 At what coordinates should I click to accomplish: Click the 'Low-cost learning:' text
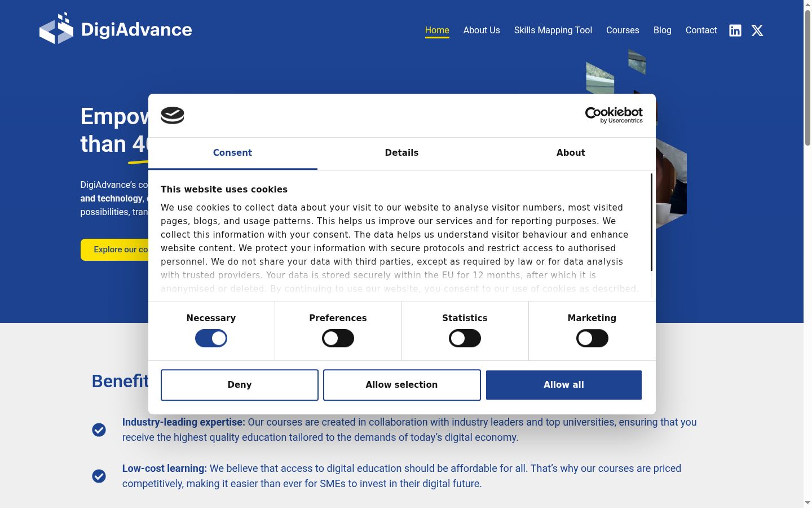(165, 468)
